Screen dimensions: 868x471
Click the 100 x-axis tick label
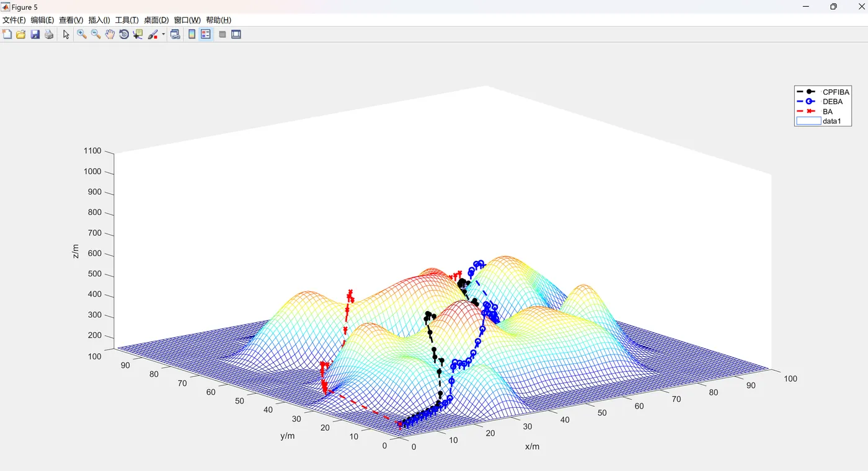click(790, 379)
